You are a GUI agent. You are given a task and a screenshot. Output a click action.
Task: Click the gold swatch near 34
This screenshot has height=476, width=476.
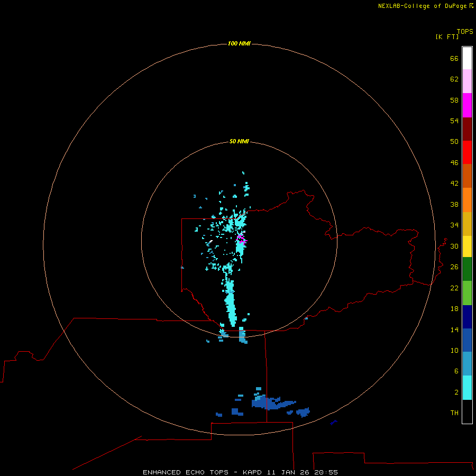click(x=467, y=223)
